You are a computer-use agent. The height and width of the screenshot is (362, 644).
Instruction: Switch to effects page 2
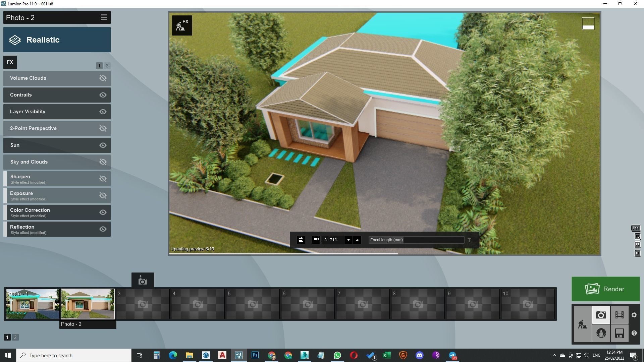pyautogui.click(x=107, y=66)
